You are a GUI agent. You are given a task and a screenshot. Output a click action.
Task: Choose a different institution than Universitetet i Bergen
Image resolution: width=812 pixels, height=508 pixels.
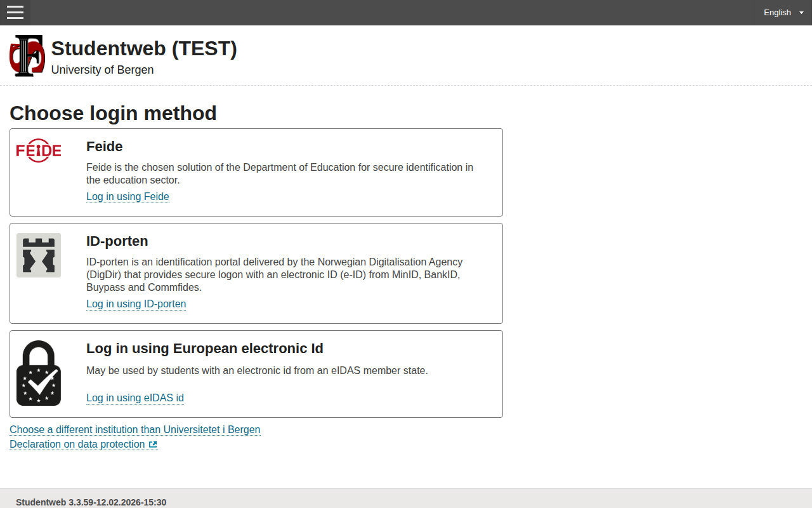[134, 429]
